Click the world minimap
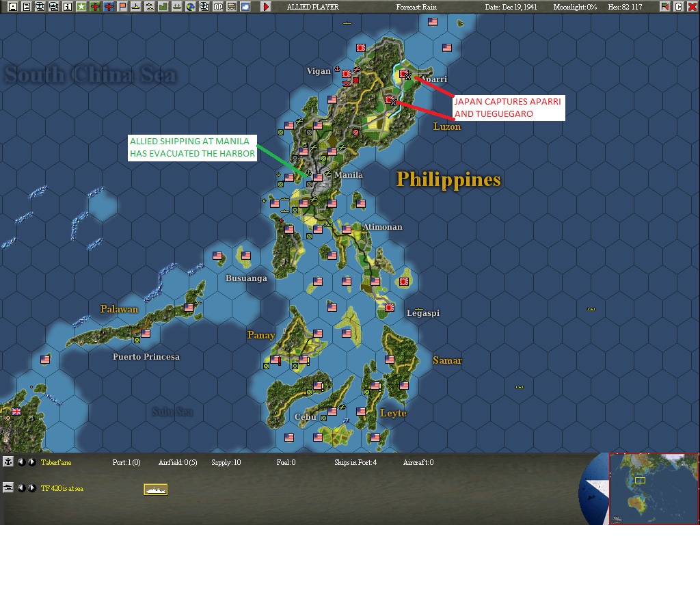Image resolution: width=700 pixels, height=614 pixels. click(x=654, y=488)
